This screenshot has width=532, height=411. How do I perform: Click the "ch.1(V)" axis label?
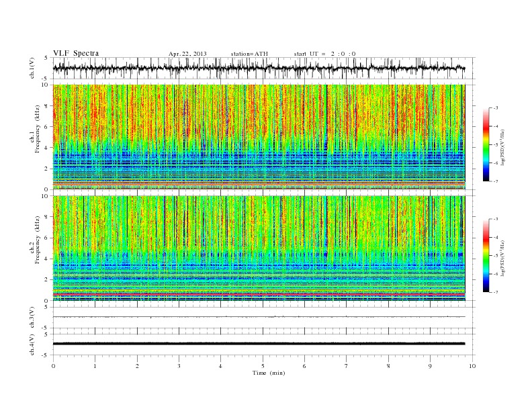click(32, 68)
